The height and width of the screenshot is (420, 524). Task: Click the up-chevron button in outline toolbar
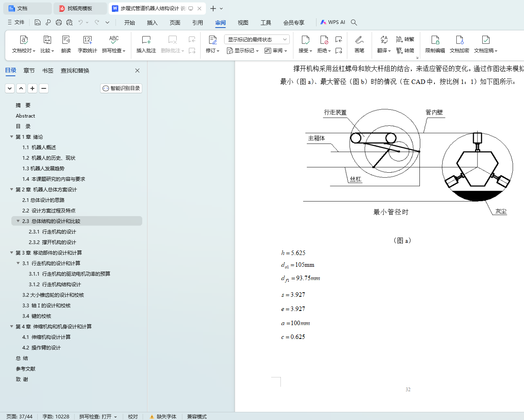tap(21, 88)
